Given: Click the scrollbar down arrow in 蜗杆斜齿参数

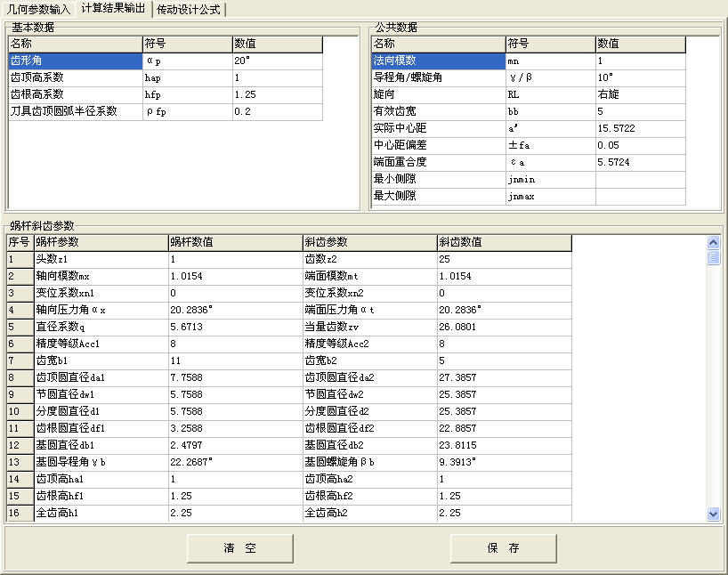Looking at the screenshot, I should 713,514.
